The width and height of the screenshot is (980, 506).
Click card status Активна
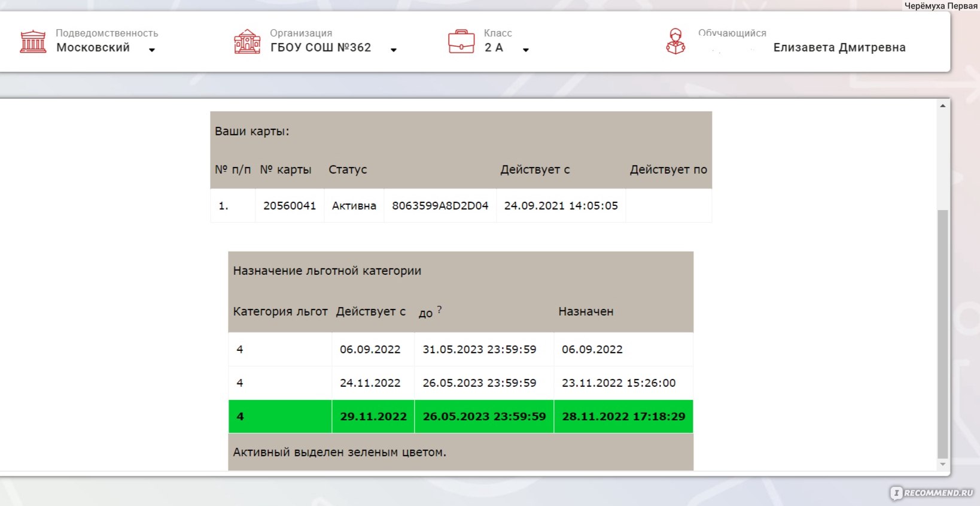click(x=354, y=205)
